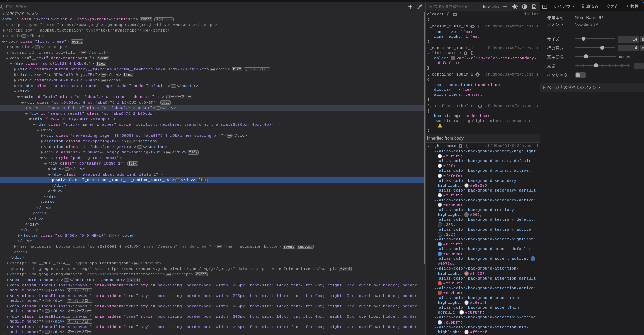Screen dimensions: 644x335
Task: Open the :hov pseudo-class panel
Action: (x=486, y=7)
